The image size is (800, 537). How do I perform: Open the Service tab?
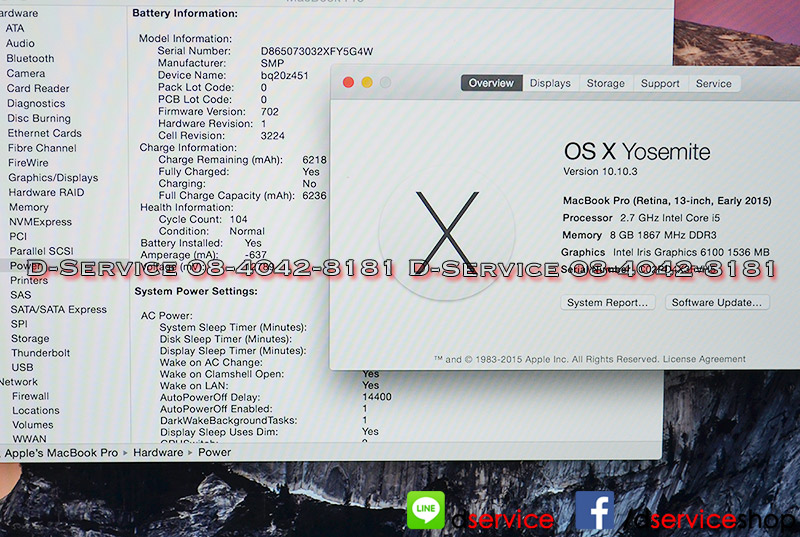713,83
